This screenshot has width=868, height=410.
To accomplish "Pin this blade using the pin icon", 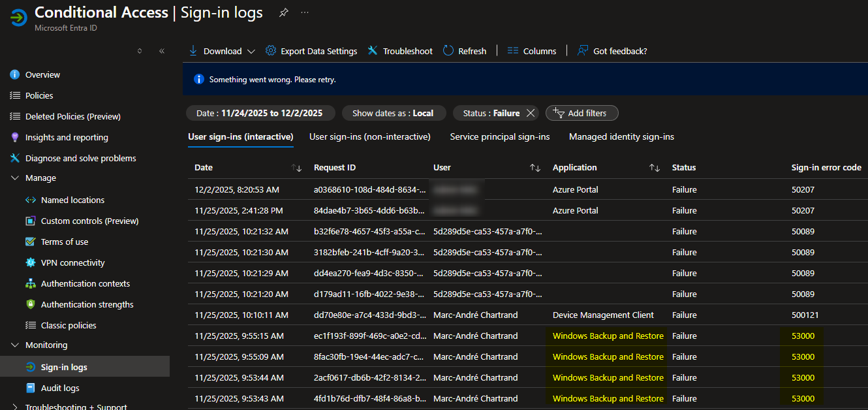I will click(x=283, y=12).
